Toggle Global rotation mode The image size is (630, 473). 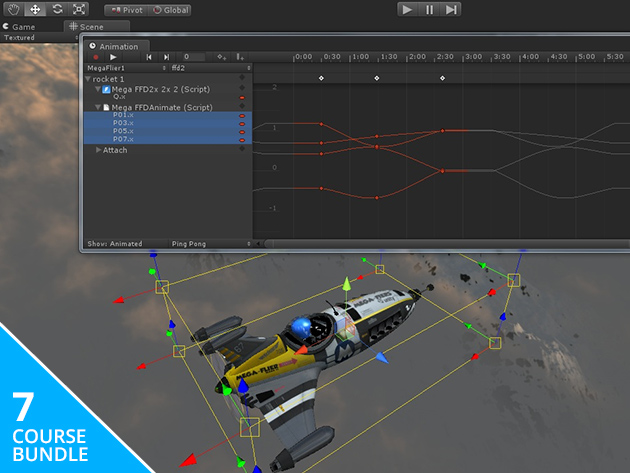(x=170, y=9)
